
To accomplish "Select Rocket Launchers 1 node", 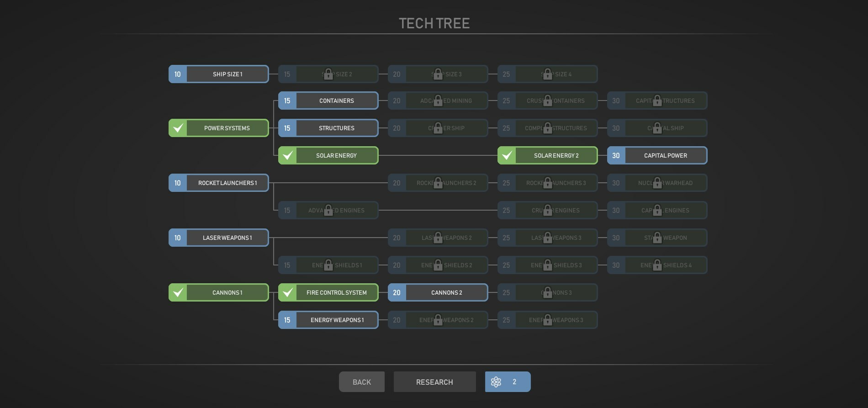I will (228, 183).
